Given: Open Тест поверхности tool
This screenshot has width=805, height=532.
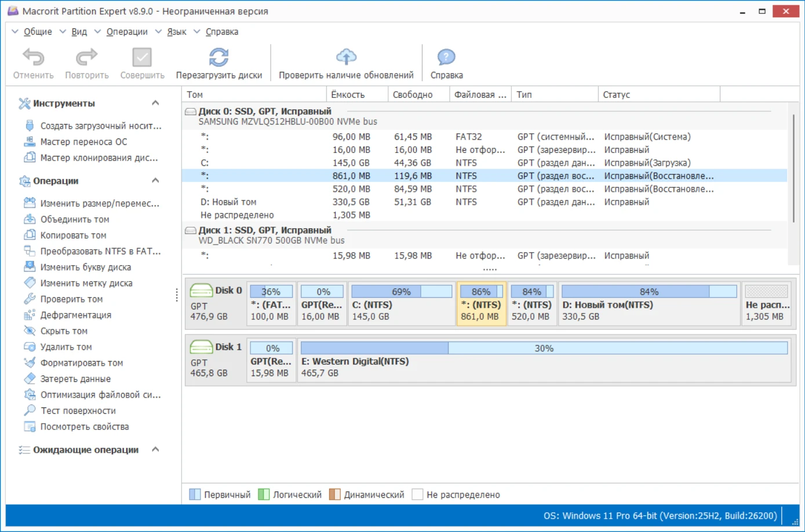Looking at the screenshot, I should tap(78, 411).
